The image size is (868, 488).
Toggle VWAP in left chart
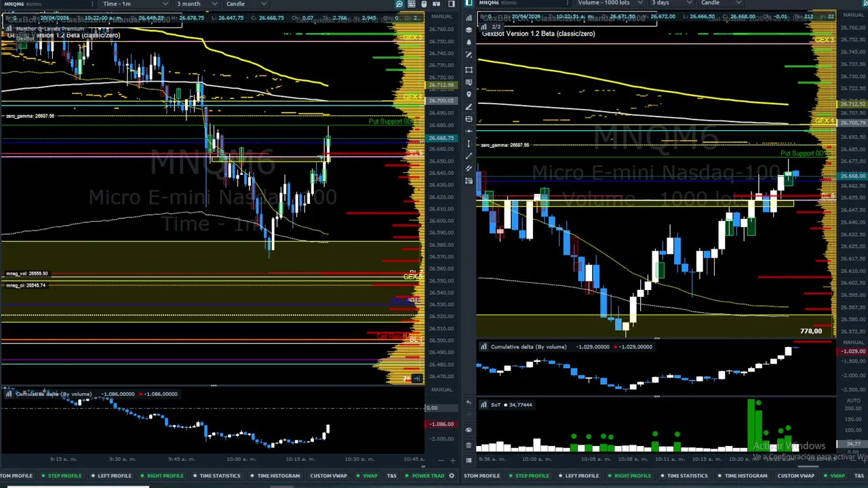pos(367,476)
